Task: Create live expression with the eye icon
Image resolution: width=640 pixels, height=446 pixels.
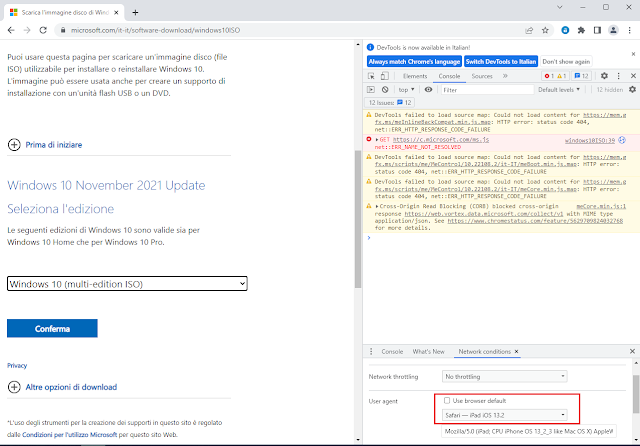Action: [x=428, y=89]
